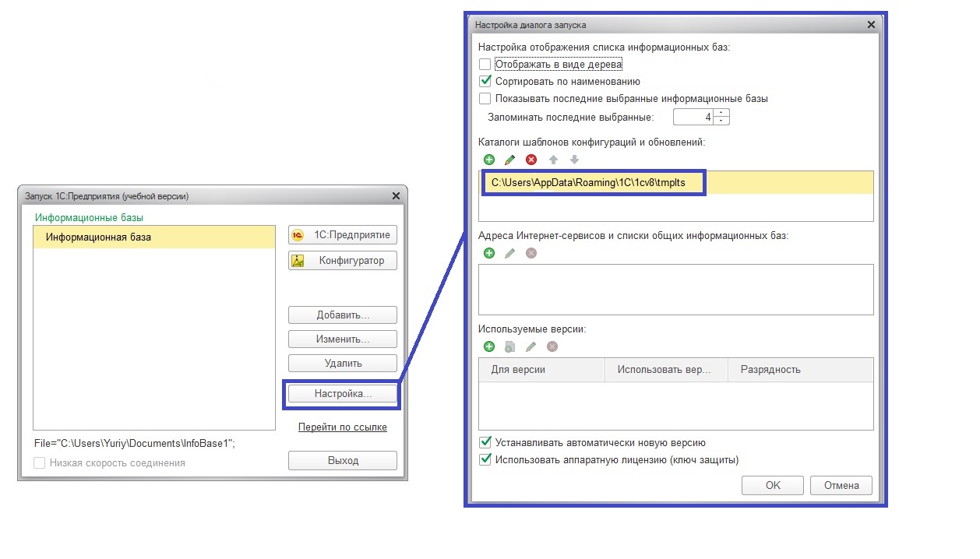Viewport: 980px width, 559px height.
Task: Toggle automatic new version installation checkbox
Action: click(485, 442)
